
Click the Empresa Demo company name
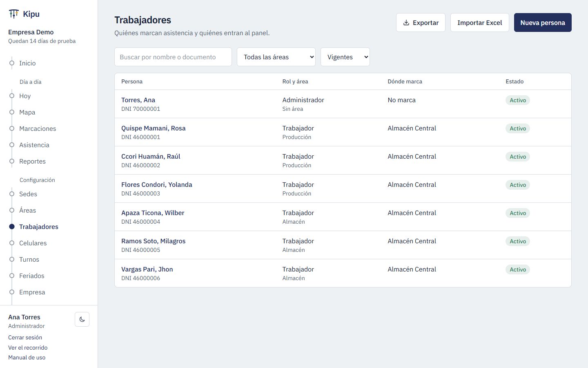click(31, 32)
